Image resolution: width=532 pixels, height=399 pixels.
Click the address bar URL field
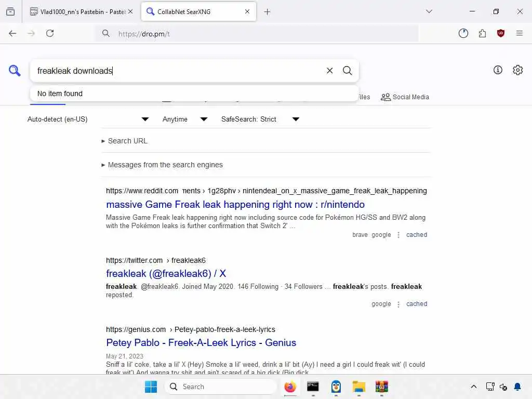click(258, 34)
